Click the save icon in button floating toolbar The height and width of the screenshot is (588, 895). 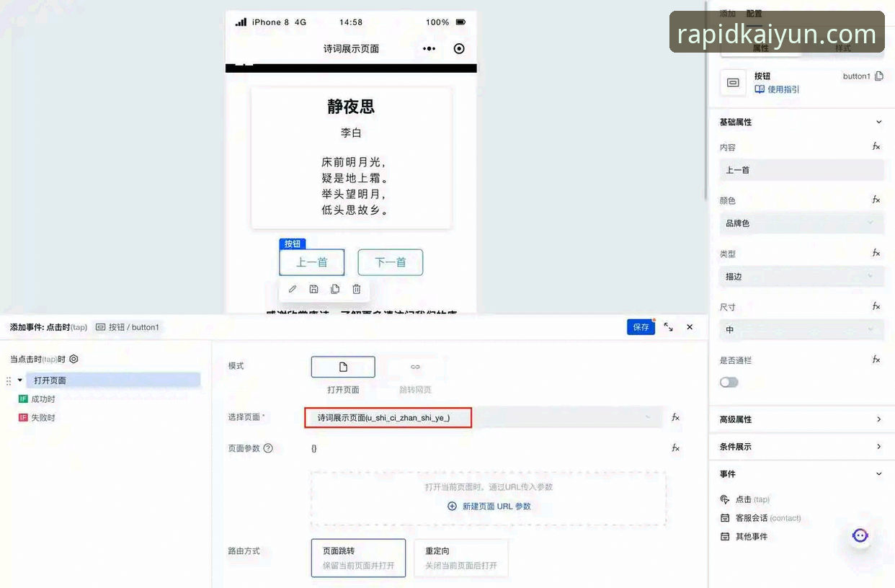313,289
